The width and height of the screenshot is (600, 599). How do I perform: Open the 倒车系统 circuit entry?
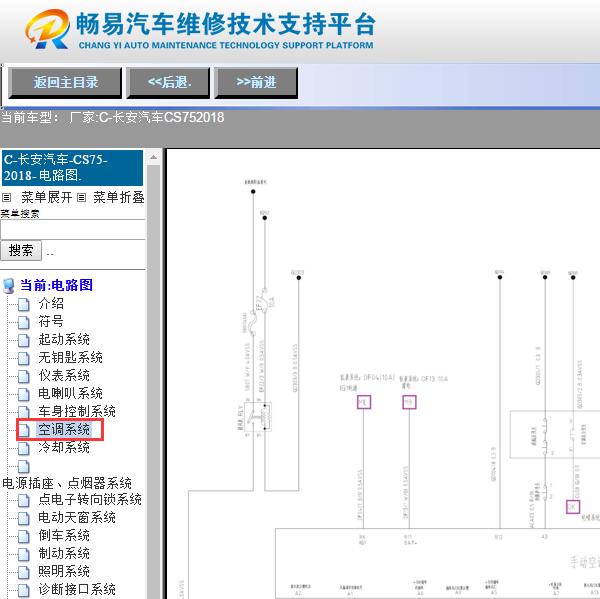[x=64, y=535]
